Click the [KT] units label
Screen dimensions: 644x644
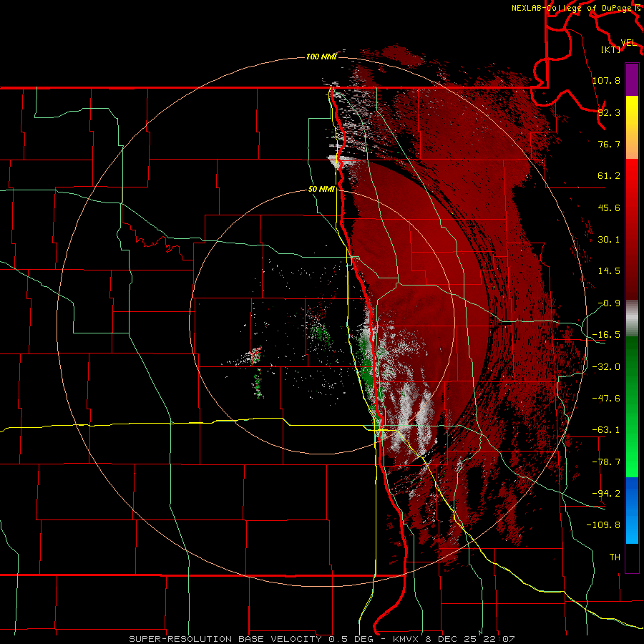point(611,49)
